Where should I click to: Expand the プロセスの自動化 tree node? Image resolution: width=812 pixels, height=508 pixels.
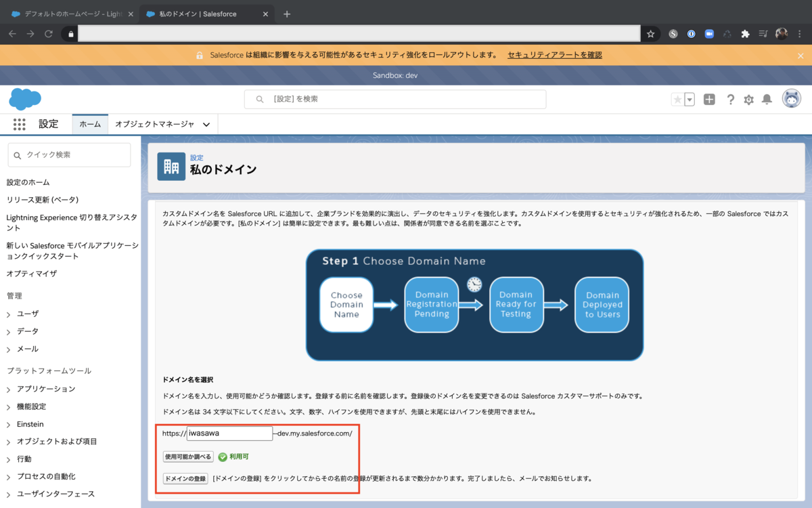coord(9,477)
